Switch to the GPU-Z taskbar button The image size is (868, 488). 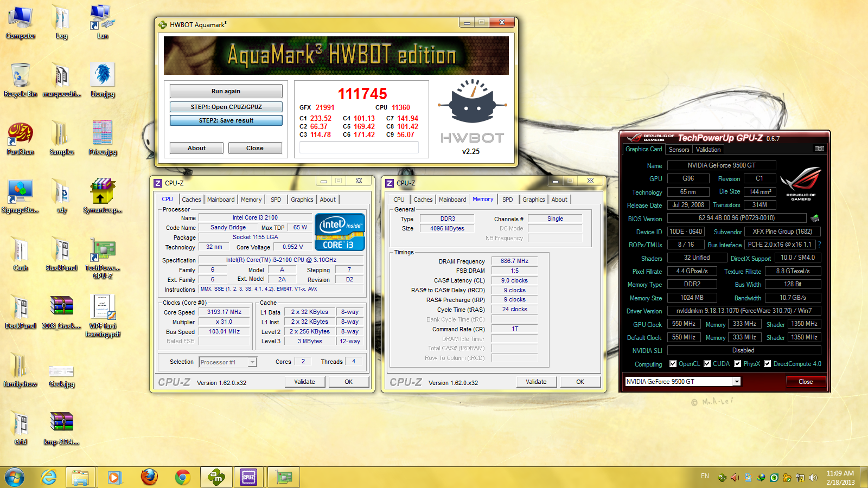pyautogui.click(x=284, y=477)
